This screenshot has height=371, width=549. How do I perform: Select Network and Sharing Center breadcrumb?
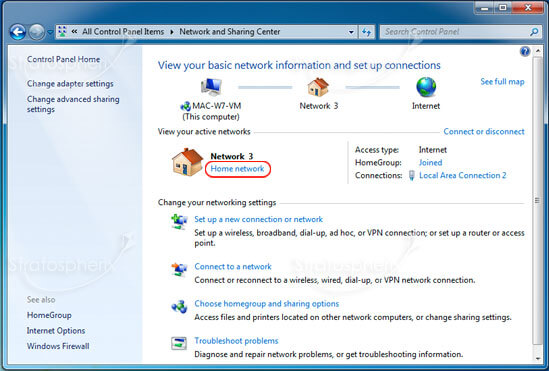[230, 32]
